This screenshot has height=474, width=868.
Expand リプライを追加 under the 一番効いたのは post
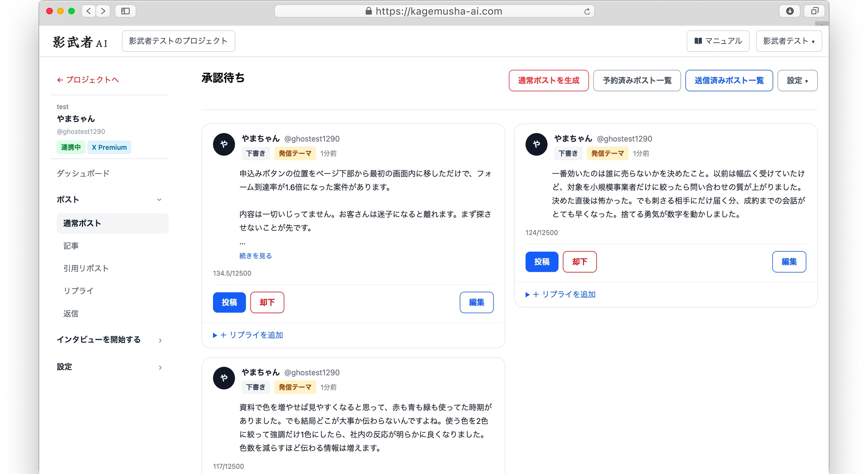[561, 294]
